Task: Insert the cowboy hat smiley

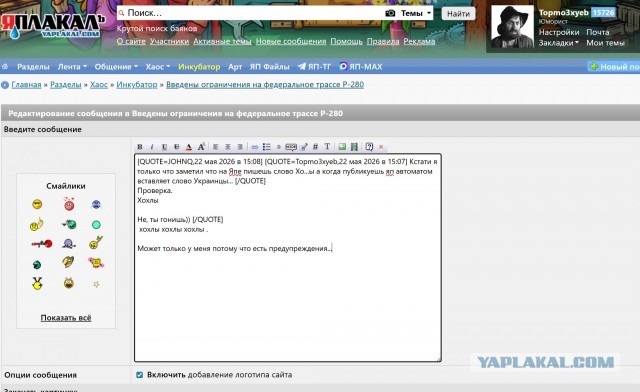Action: coord(68,261)
